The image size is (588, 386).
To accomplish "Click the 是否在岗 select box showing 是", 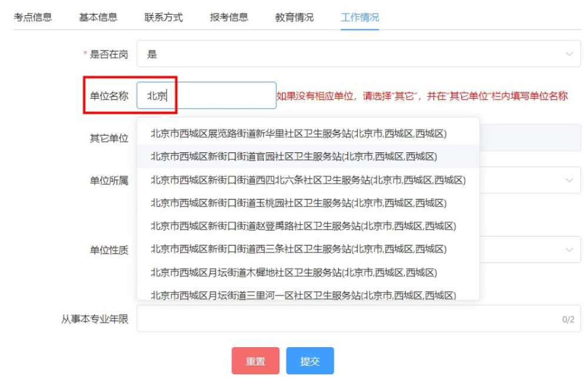I will pos(359,54).
